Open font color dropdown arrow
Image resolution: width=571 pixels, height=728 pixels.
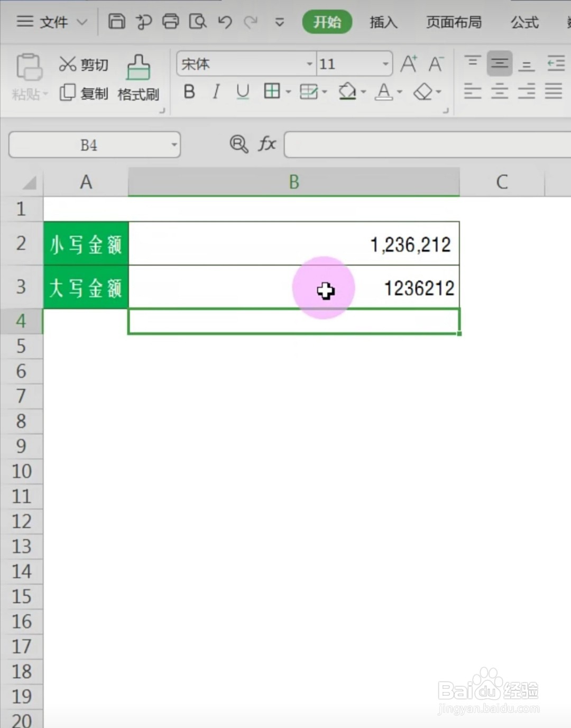399,92
